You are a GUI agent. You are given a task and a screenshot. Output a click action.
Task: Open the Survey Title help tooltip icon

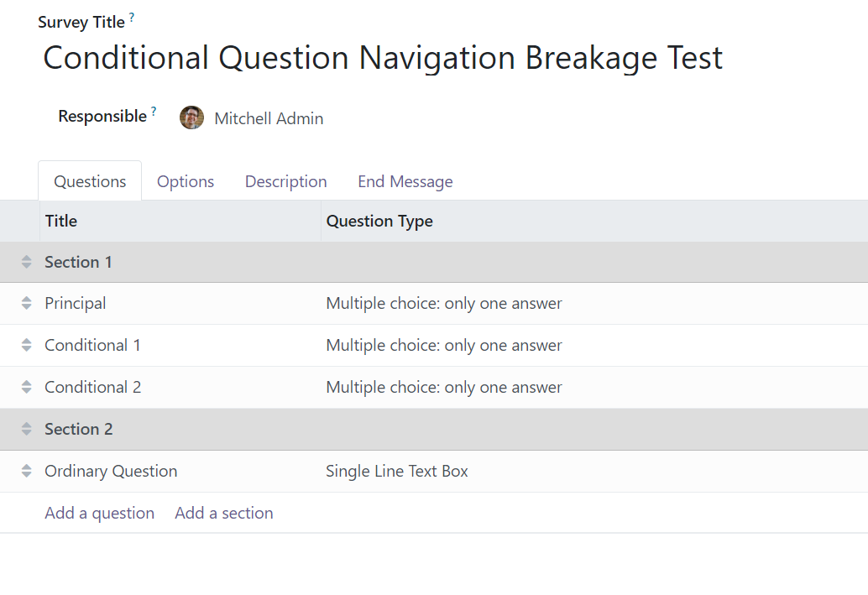click(x=132, y=16)
